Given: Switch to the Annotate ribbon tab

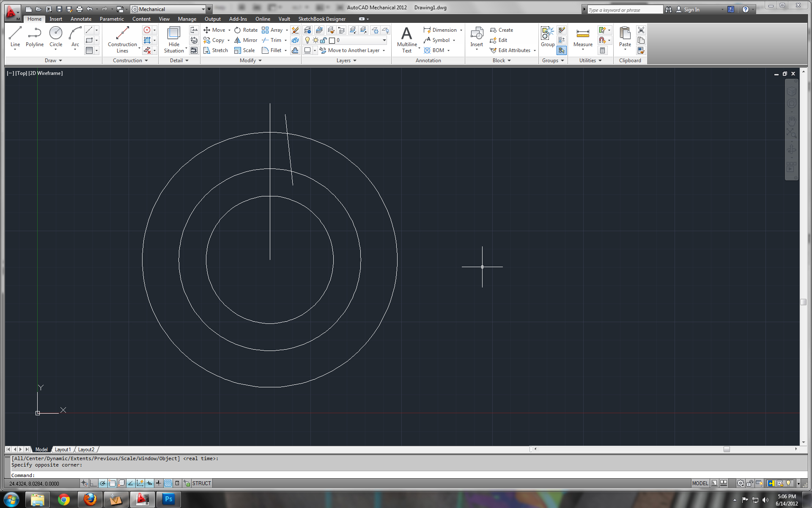Looking at the screenshot, I should [81, 18].
